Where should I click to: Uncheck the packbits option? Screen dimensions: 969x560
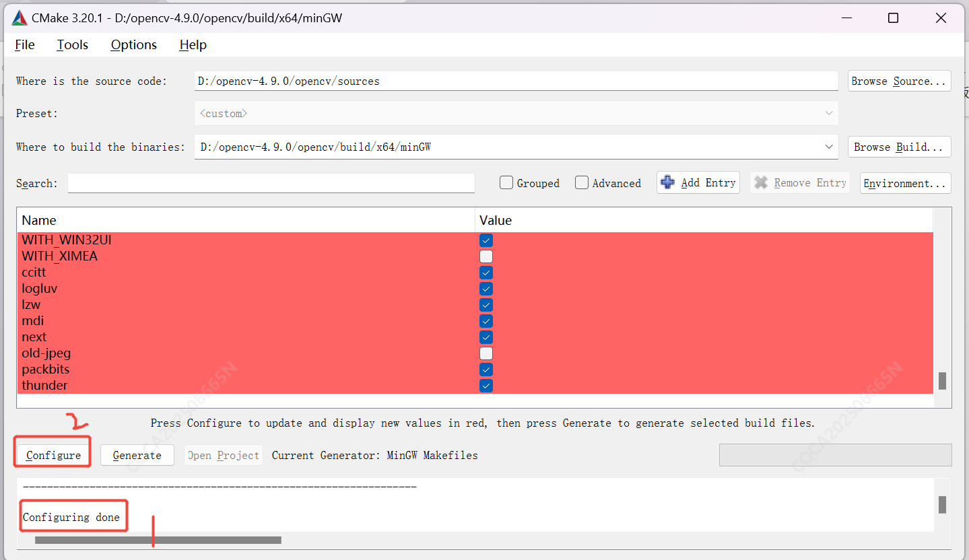click(x=486, y=370)
